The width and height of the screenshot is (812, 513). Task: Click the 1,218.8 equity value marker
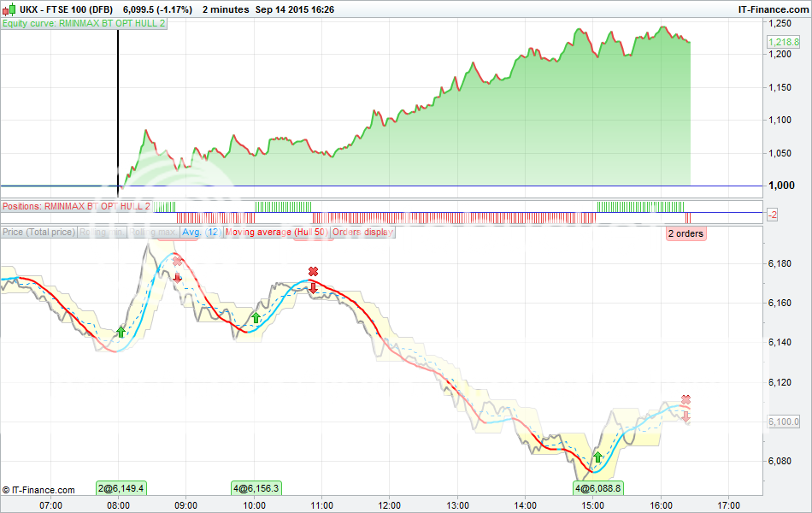click(x=783, y=42)
